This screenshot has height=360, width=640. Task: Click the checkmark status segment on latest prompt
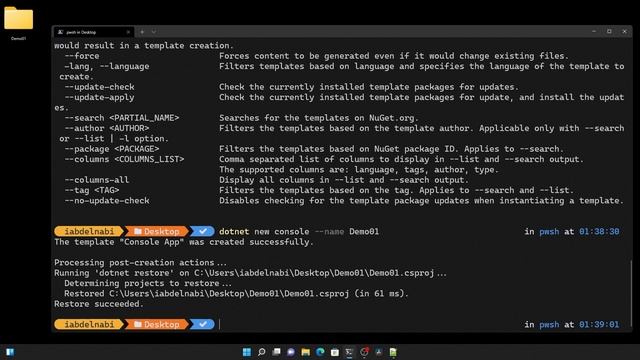pos(202,324)
